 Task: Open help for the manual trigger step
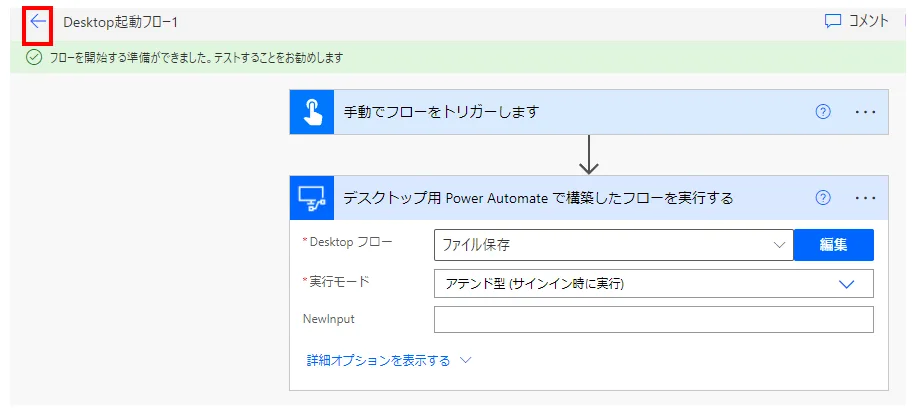coord(823,112)
